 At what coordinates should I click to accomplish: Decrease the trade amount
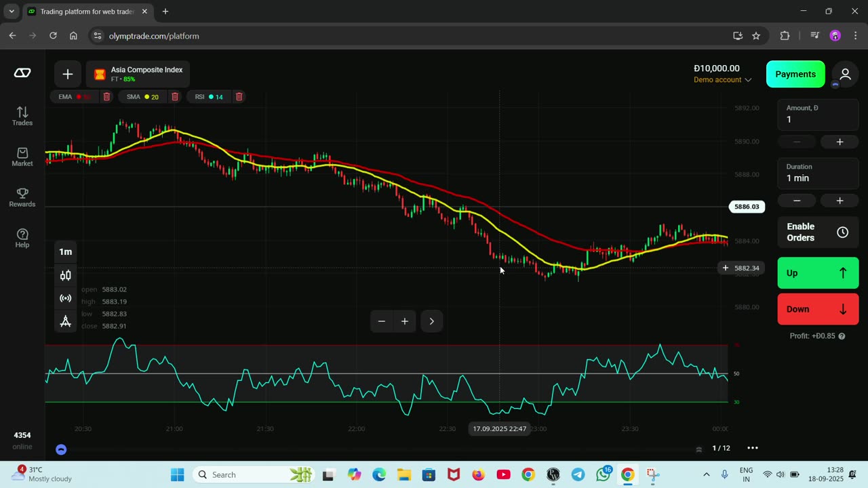(797, 142)
